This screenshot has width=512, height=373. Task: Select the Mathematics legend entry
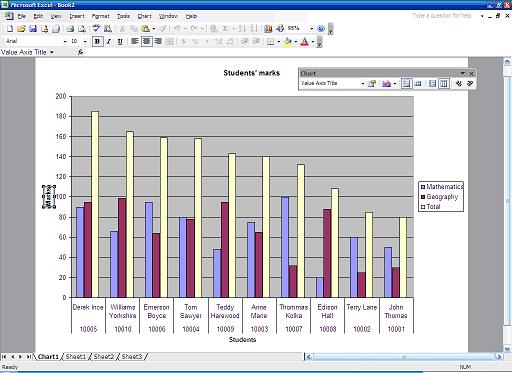[x=442, y=187]
